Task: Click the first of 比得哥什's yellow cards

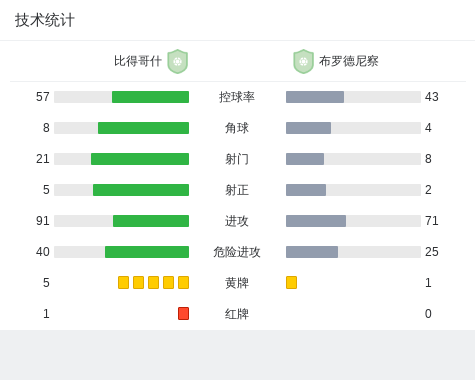Action: 123,282
